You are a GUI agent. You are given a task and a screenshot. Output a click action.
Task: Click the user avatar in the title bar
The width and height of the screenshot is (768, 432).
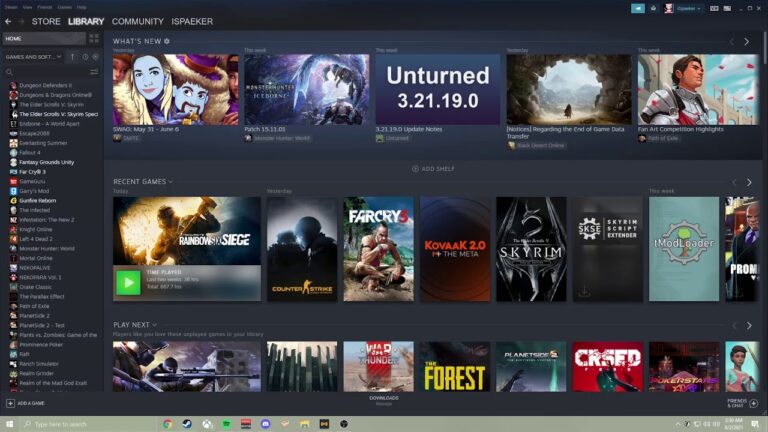[x=669, y=8]
